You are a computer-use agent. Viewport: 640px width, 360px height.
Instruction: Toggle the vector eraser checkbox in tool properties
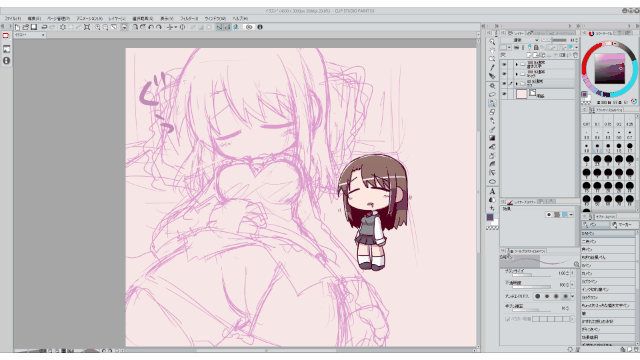click(507, 319)
